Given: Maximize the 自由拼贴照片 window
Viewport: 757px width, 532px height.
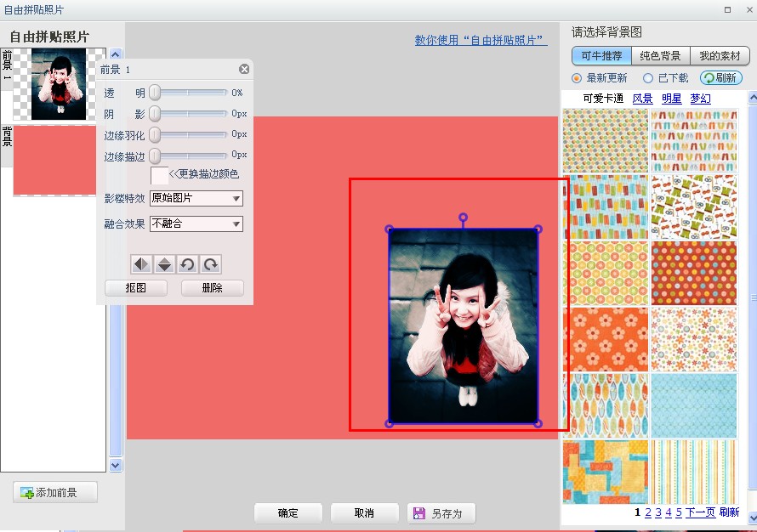Looking at the screenshot, I should click(x=727, y=9).
